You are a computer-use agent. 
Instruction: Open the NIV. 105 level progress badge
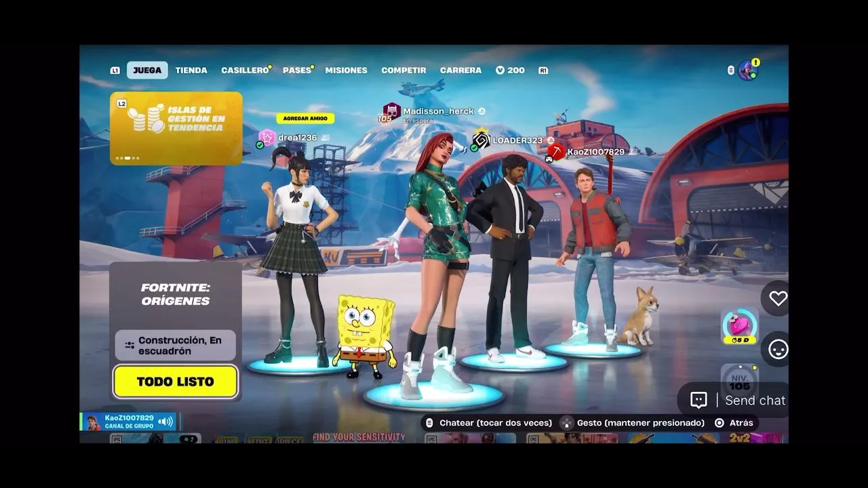(739, 380)
